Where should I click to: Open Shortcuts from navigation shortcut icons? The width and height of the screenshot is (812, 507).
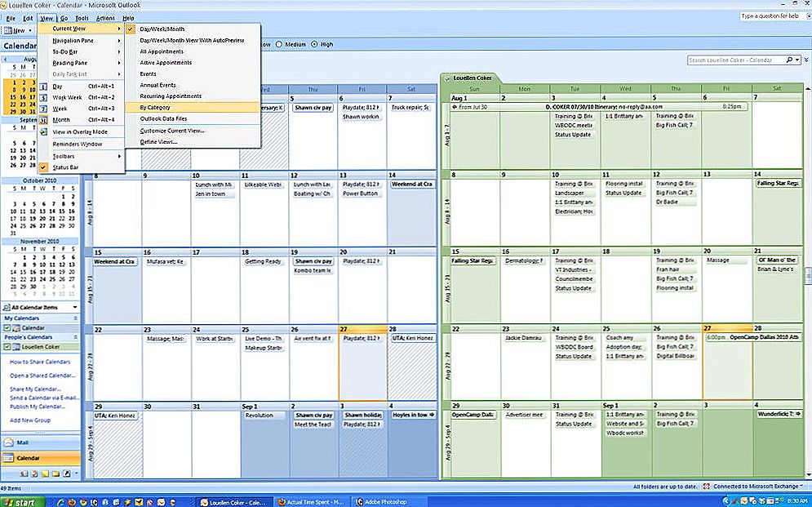66,474
